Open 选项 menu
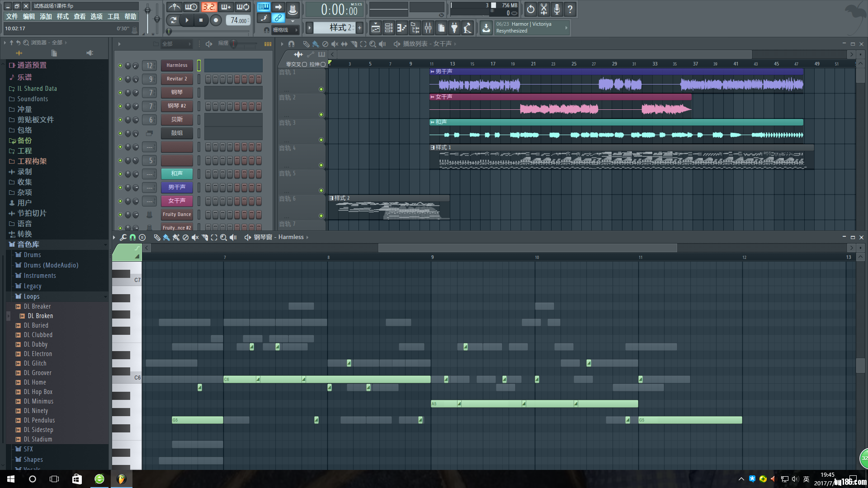This screenshot has height=488, width=868. 96,17
